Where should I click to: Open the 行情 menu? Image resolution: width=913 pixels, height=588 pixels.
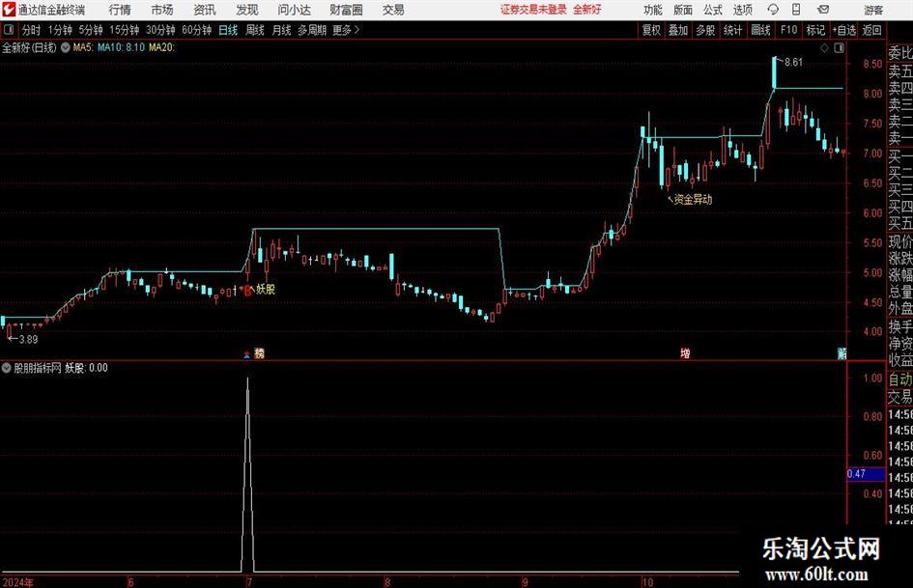tap(120, 10)
